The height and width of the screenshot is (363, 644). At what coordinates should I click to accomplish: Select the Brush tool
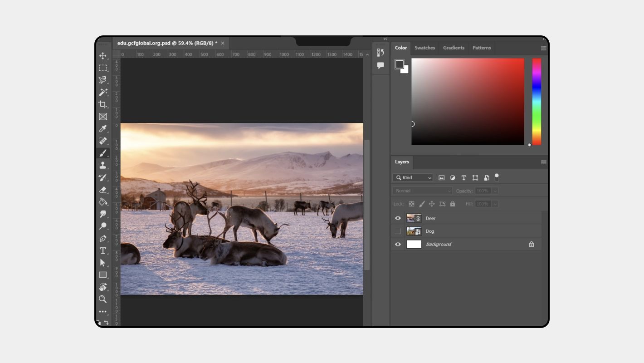103,153
